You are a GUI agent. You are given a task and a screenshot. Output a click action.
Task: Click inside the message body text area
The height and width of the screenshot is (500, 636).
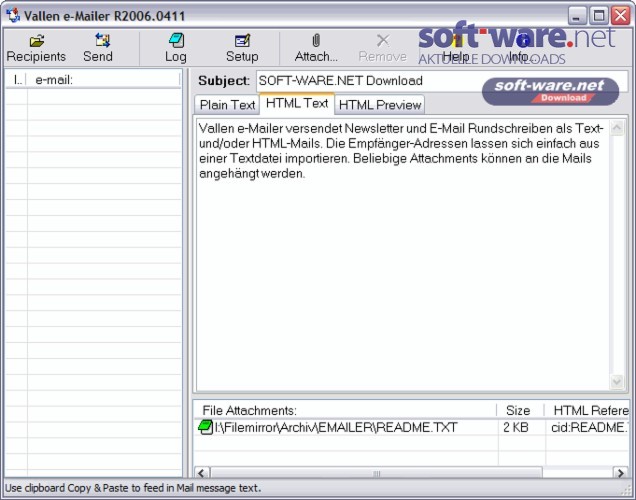[403, 255]
